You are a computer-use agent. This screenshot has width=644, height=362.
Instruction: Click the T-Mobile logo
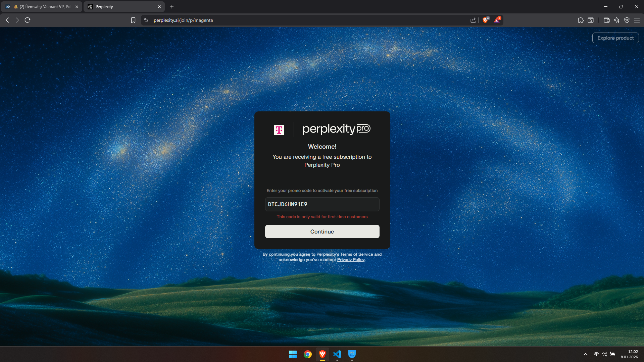click(279, 130)
